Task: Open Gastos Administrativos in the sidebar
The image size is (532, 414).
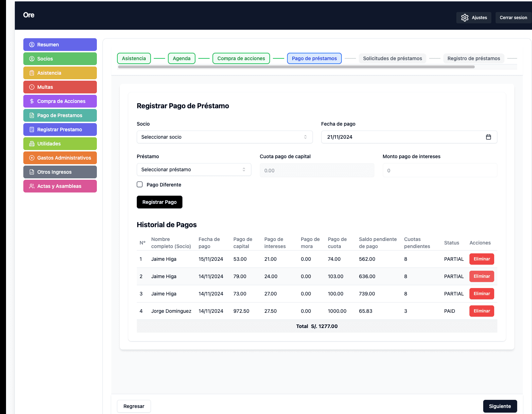Action: click(60, 158)
